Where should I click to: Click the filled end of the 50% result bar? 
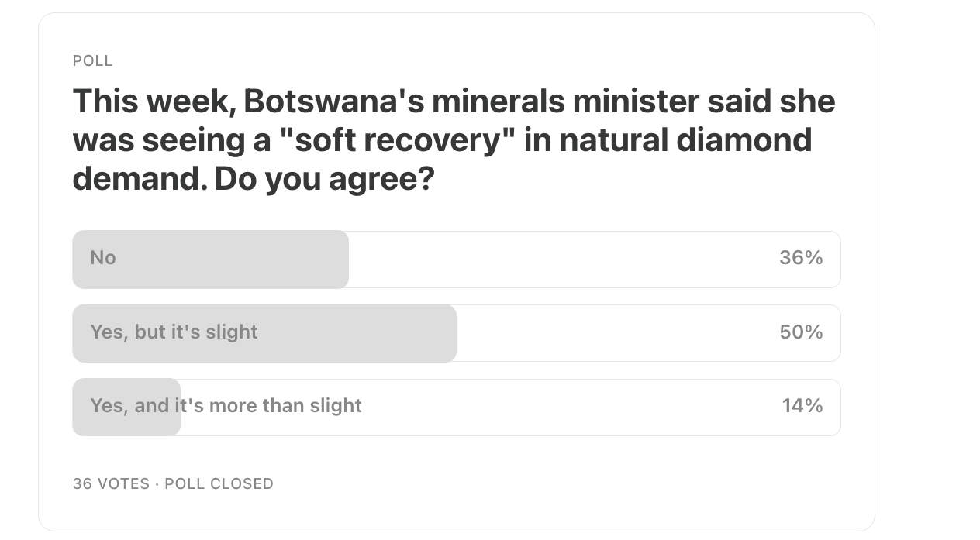coord(434,333)
